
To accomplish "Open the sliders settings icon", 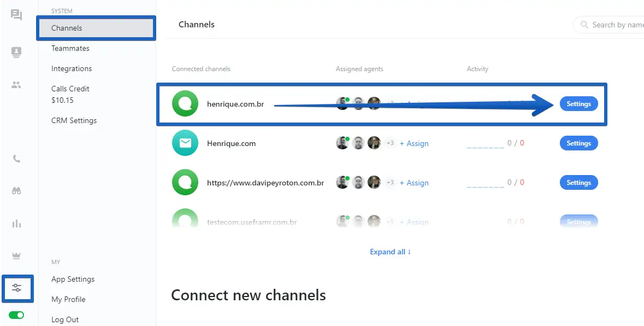I will (17, 288).
